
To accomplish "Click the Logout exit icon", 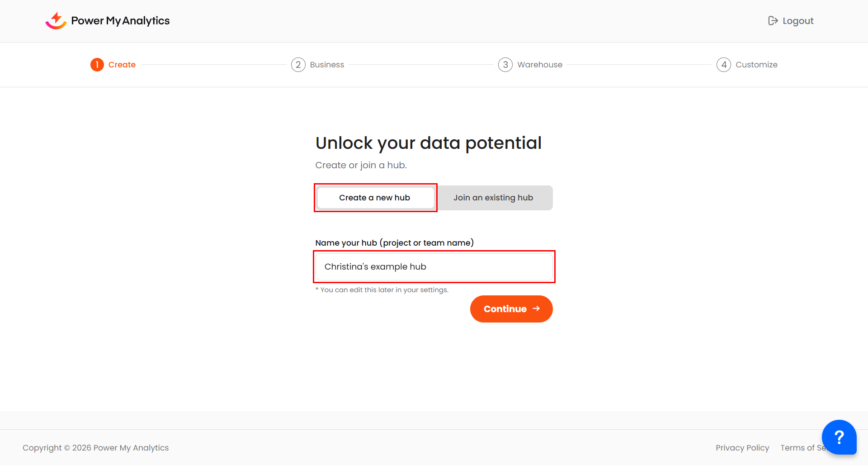I will click(x=773, y=21).
